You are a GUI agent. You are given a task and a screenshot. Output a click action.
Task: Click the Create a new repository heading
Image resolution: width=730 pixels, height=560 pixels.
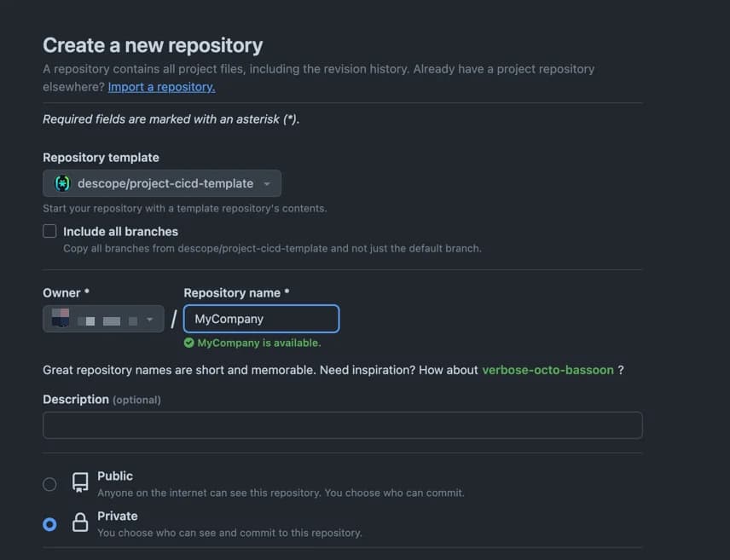tap(153, 44)
